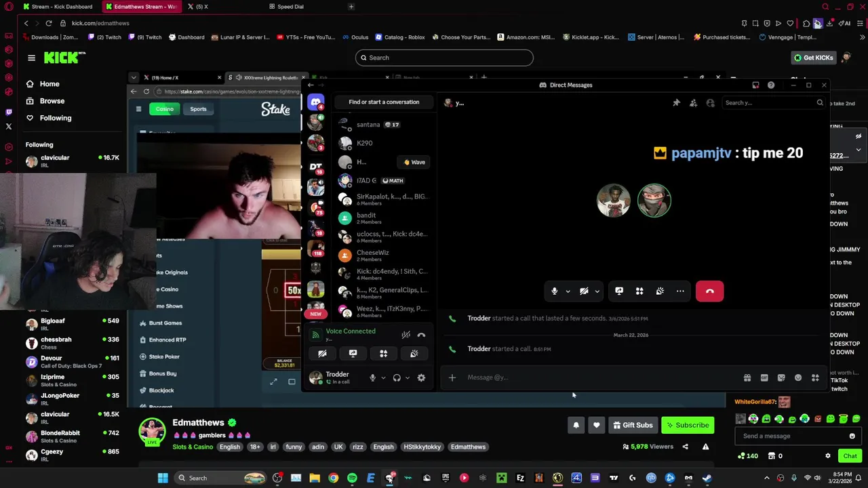The width and height of the screenshot is (868, 488).
Task: Activities button under Voice Connected panel
Action: pyautogui.click(x=383, y=354)
